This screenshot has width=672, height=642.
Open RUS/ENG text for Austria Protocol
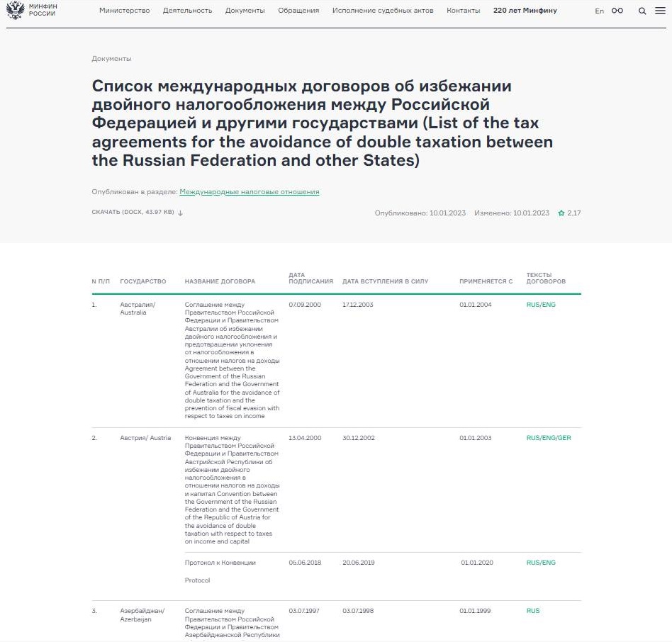tap(541, 563)
